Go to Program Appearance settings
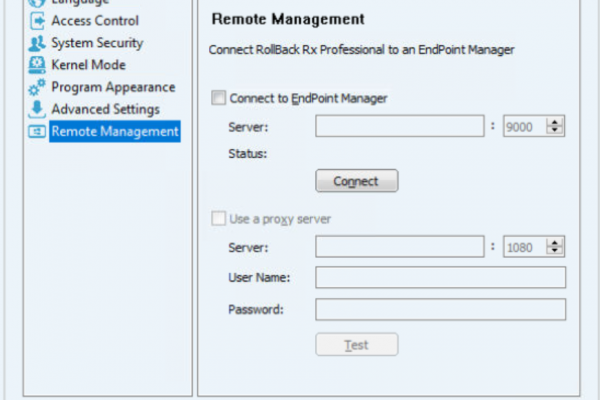 coord(113,87)
